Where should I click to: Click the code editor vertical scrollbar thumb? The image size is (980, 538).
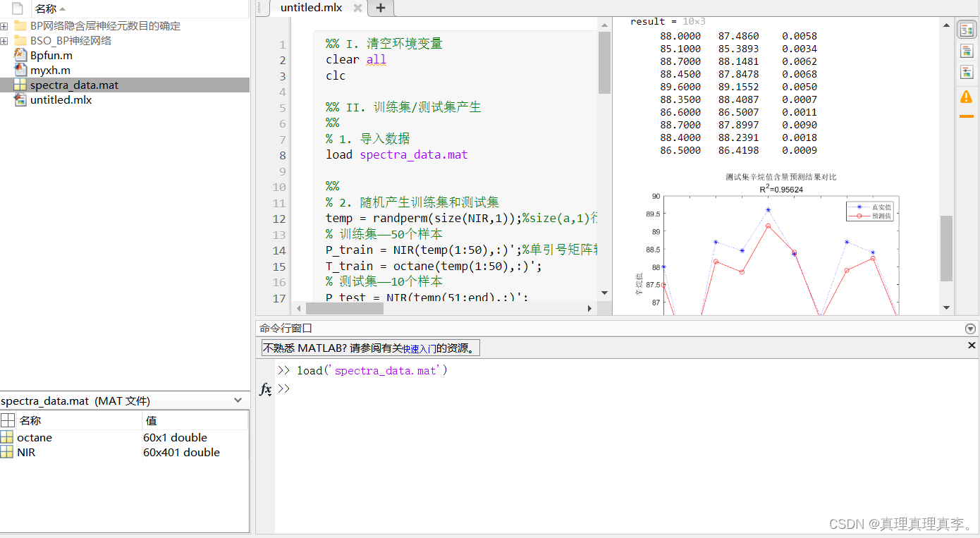(x=604, y=62)
